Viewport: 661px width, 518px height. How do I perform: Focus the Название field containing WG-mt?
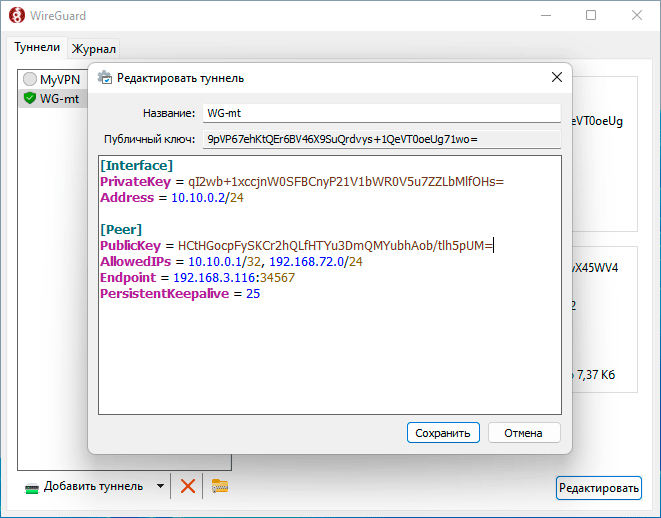pyautogui.click(x=380, y=113)
